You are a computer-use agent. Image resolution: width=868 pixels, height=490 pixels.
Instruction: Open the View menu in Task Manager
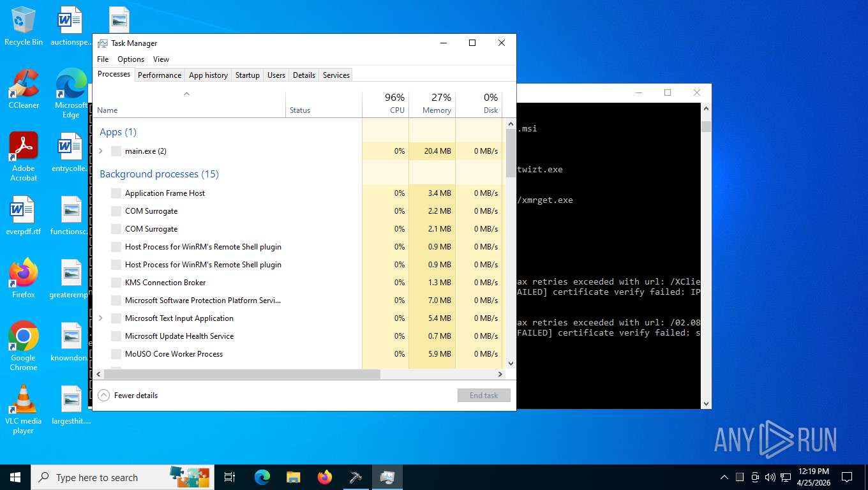(x=161, y=59)
